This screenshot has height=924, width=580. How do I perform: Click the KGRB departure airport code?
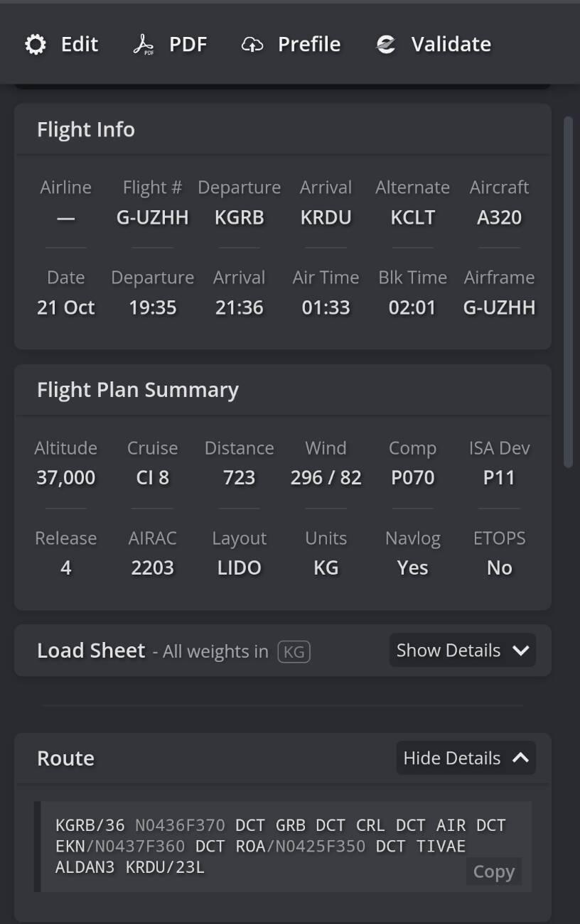pos(239,217)
